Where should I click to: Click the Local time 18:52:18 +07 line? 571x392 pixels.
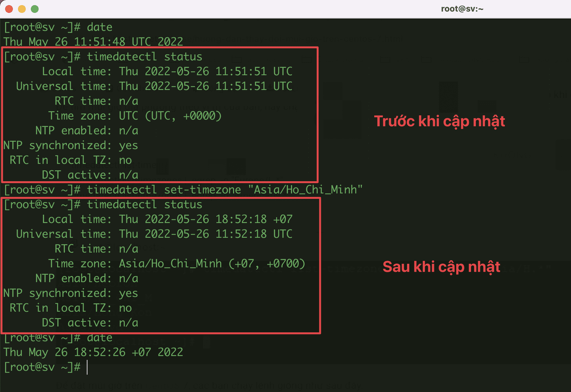pos(167,219)
